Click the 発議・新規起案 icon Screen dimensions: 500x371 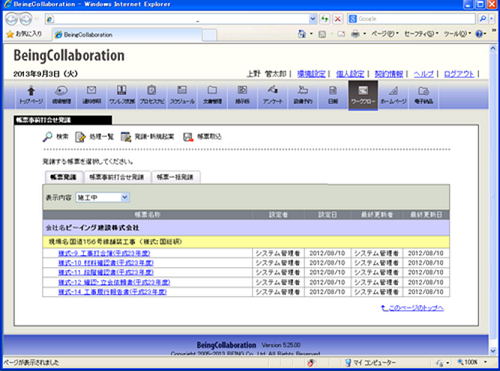(126, 137)
